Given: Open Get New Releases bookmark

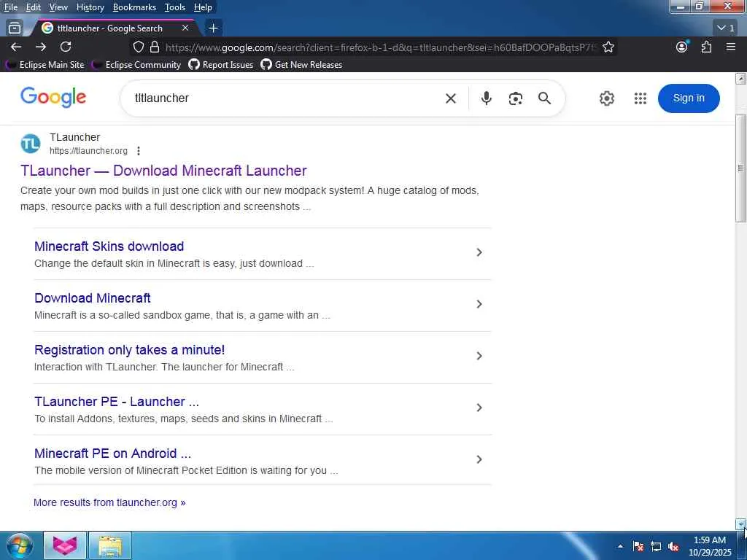Looking at the screenshot, I should pos(301,65).
